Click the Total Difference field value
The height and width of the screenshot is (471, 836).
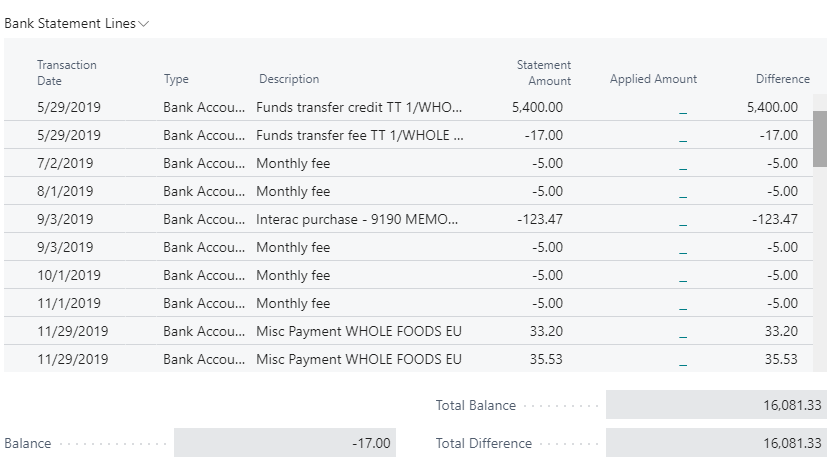716,443
